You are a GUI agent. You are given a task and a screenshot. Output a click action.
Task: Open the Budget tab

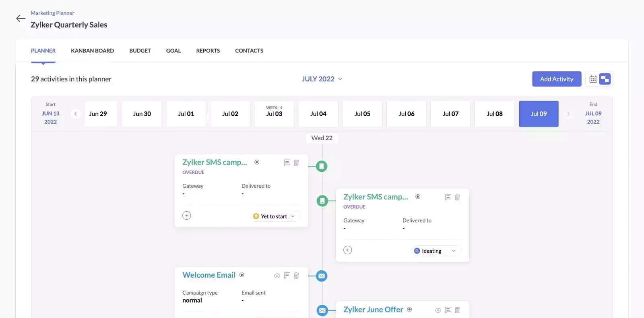coord(140,51)
